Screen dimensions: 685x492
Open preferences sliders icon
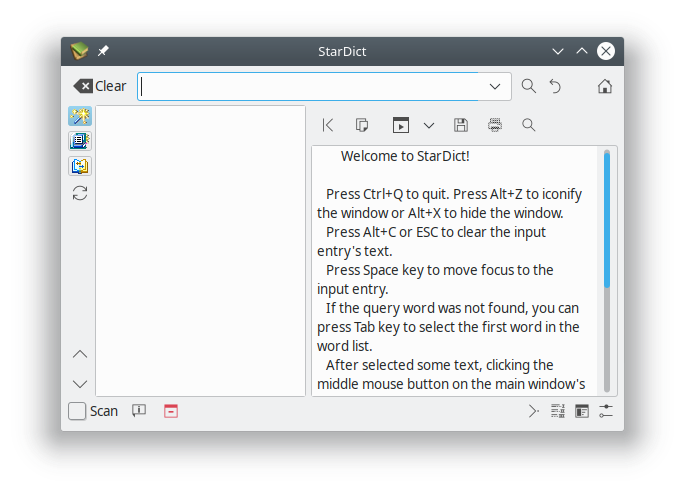tap(606, 411)
